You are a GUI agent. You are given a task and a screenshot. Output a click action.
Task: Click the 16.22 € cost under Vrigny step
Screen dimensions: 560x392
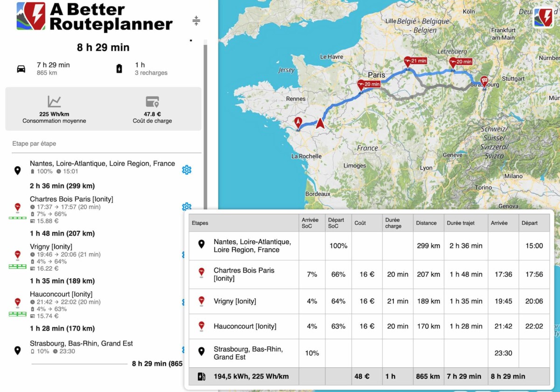coord(47,269)
